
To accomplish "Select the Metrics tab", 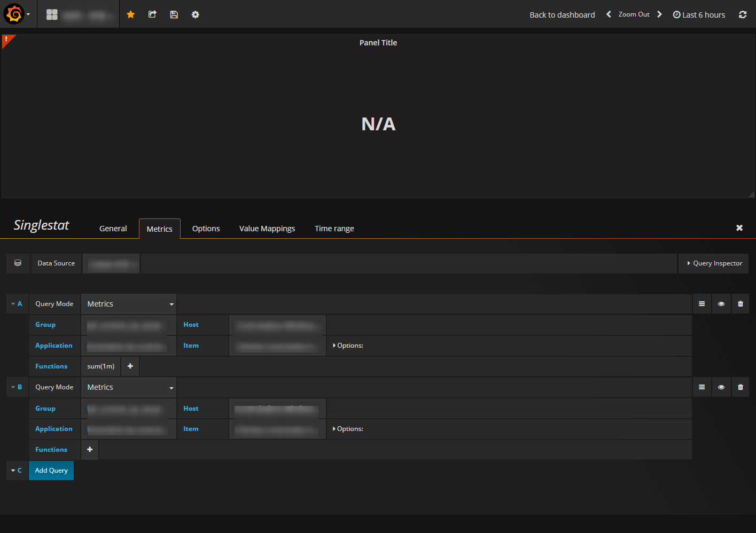I will (x=160, y=229).
